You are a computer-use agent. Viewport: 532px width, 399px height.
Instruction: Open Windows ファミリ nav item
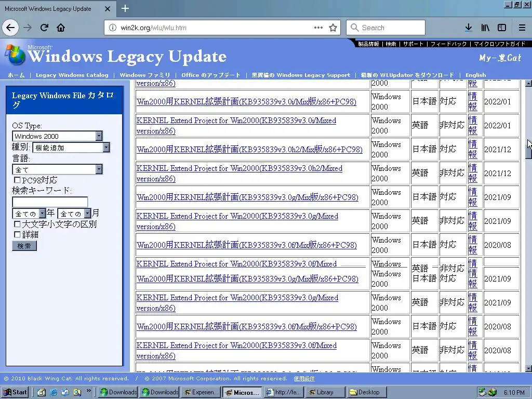click(145, 75)
